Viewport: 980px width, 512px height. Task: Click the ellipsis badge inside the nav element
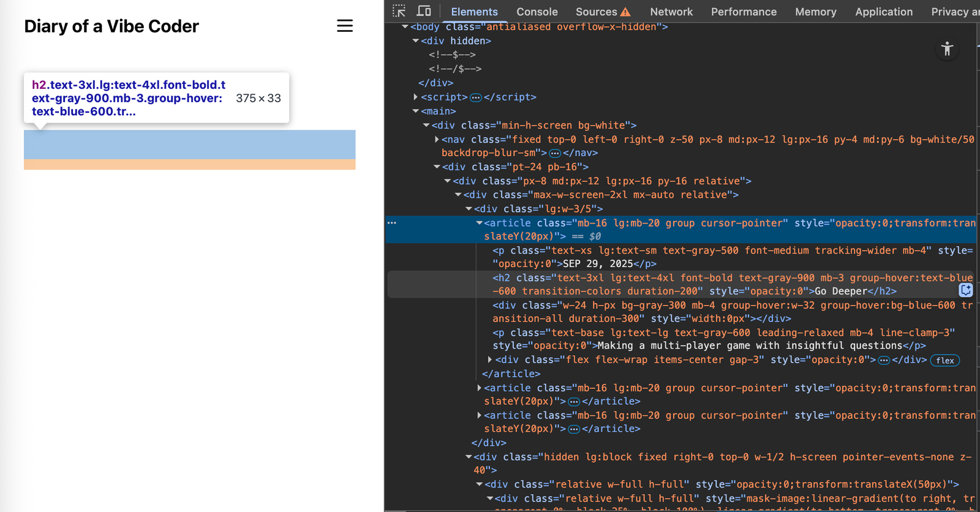[x=555, y=153]
